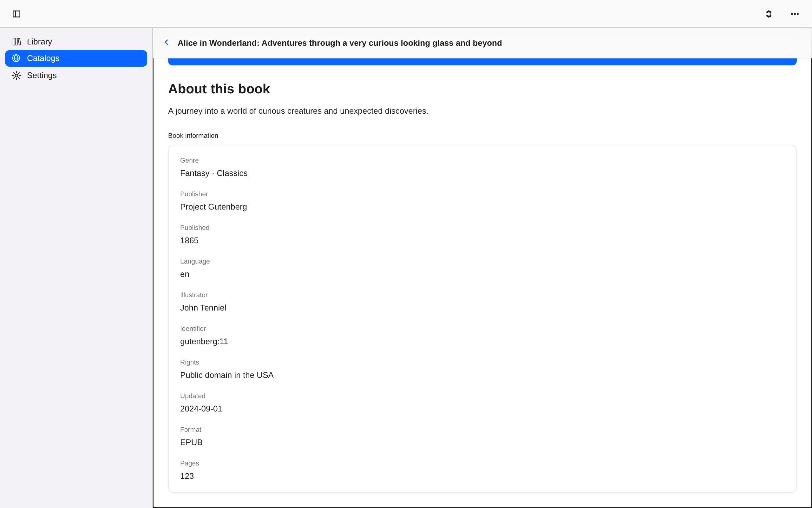The image size is (812, 508).
Task: Click the format value EPUB
Action: (191, 442)
